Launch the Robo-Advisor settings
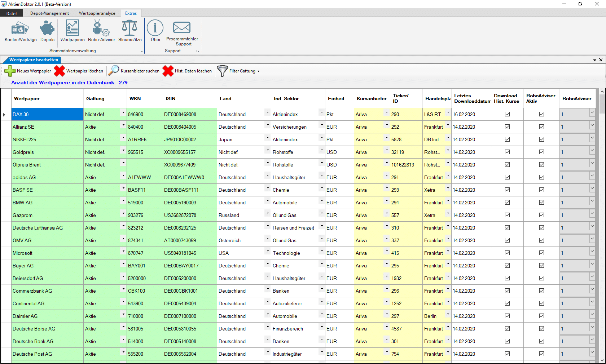606x364 pixels. (101, 32)
